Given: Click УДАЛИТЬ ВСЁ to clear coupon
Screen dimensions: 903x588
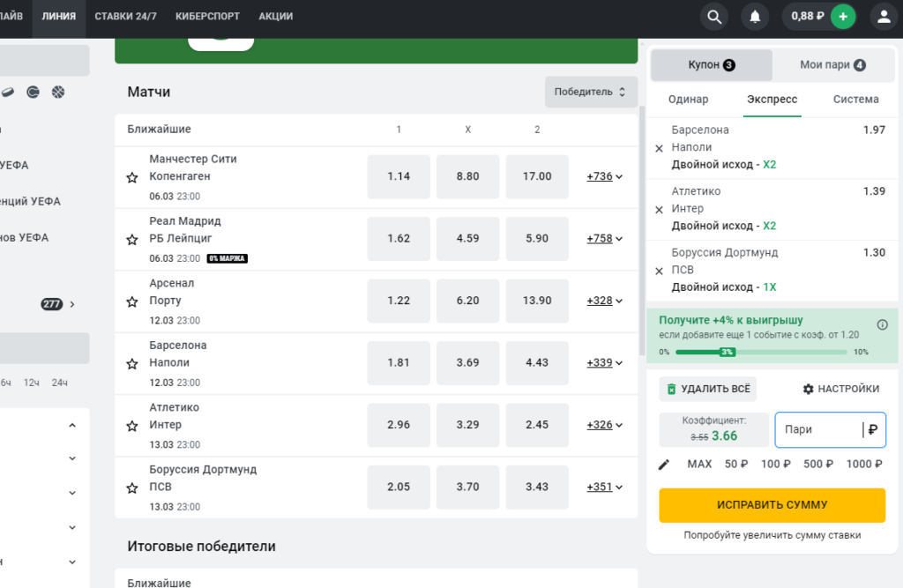Looking at the screenshot, I should click(708, 390).
